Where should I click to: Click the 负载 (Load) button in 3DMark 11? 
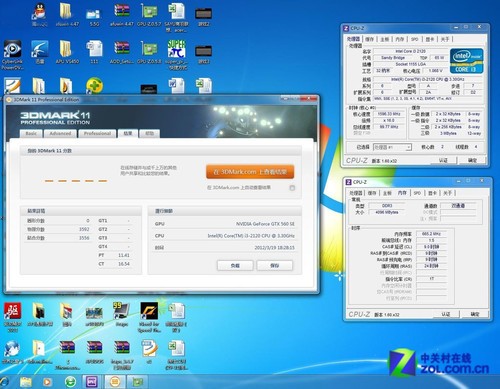(x=235, y=266)
